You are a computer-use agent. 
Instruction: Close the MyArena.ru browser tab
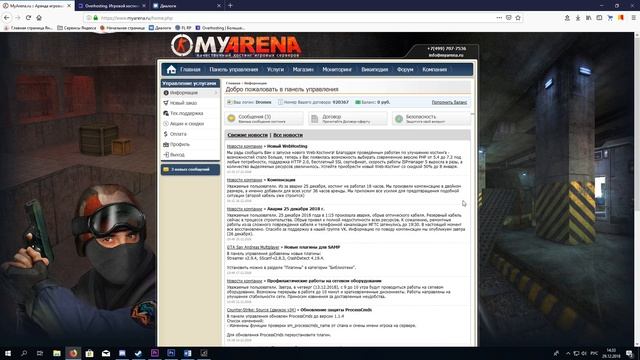tap(69, 6)
